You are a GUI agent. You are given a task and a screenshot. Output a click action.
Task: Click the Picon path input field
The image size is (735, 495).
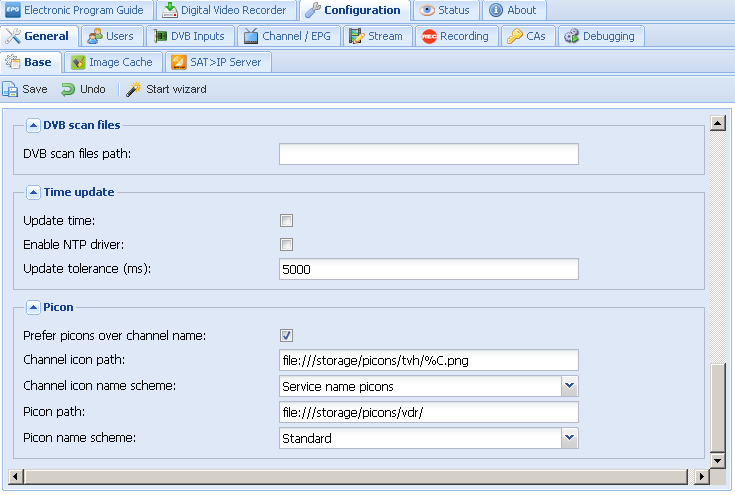(x=429, y=412)
